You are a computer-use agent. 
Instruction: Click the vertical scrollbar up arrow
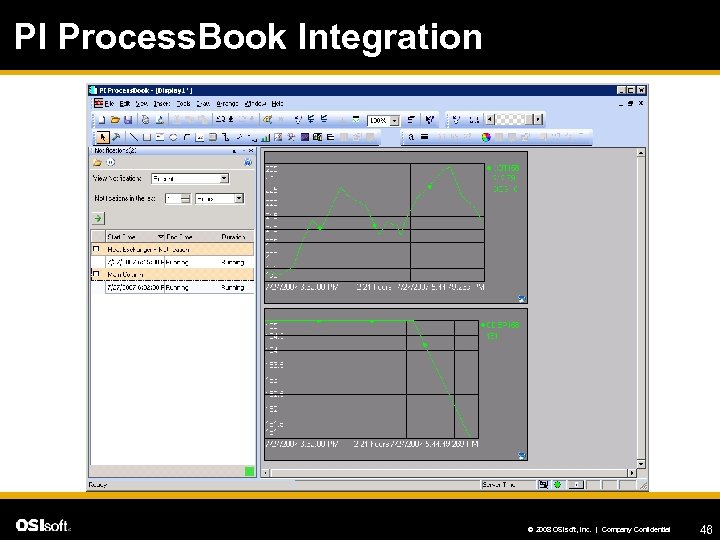coord(641,152)
